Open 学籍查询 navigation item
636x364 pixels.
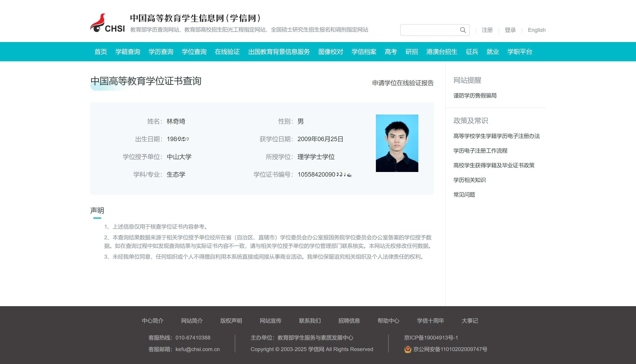(128, 52)
